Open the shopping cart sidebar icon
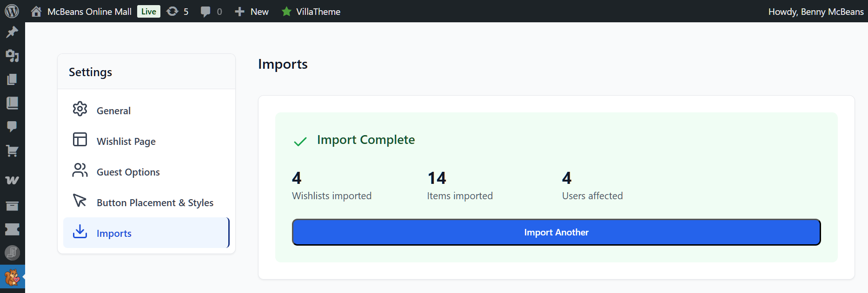 [x=12, y=150]
